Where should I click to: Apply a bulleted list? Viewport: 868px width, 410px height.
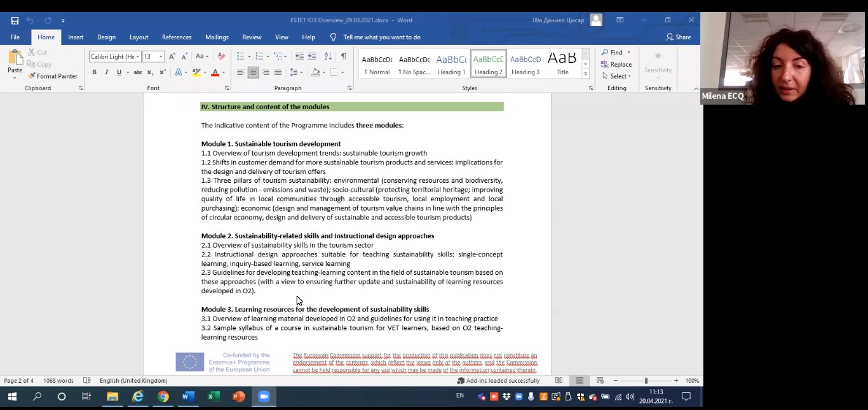tap(241, 56)
